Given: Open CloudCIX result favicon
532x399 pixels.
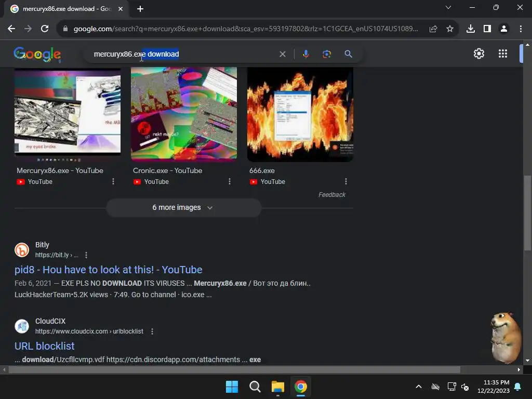Looking at the screenshot, I should [22, 326].
